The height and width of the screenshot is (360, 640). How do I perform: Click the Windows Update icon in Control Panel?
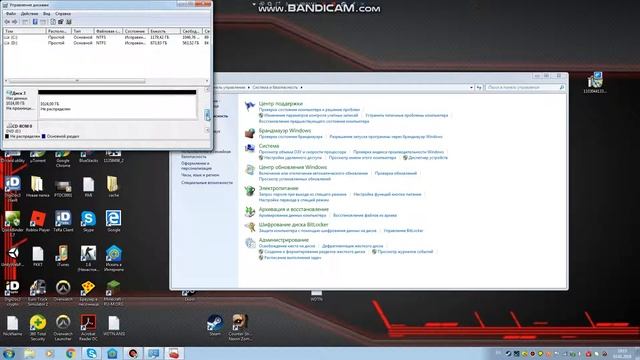click(250, 169)
